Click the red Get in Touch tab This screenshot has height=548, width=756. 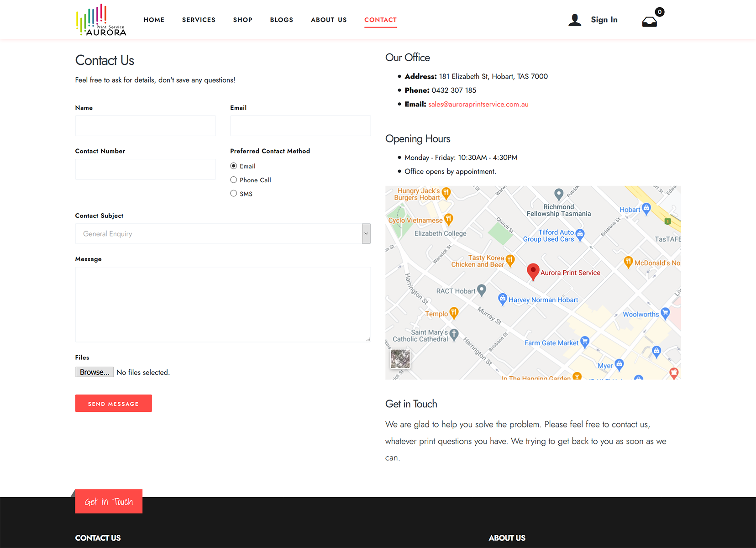point(109,501)
